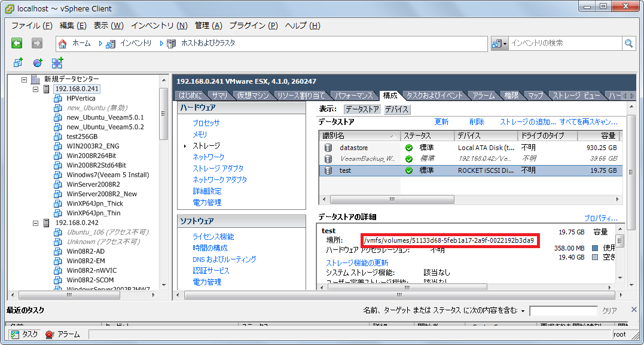Image resolution: width=644 pixels, height=345 pixels.
Task: Open the インベントリ menu
Action: point(160,26)
